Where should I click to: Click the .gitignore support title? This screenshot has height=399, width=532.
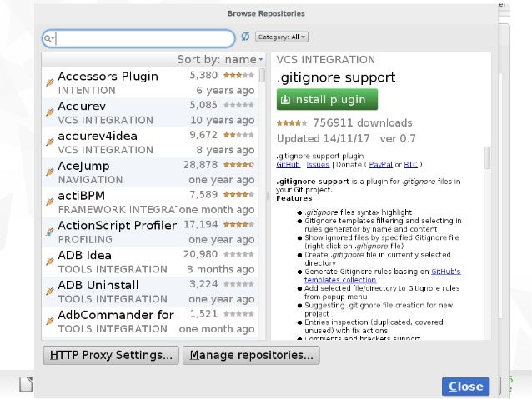click(x=336, y=78)
